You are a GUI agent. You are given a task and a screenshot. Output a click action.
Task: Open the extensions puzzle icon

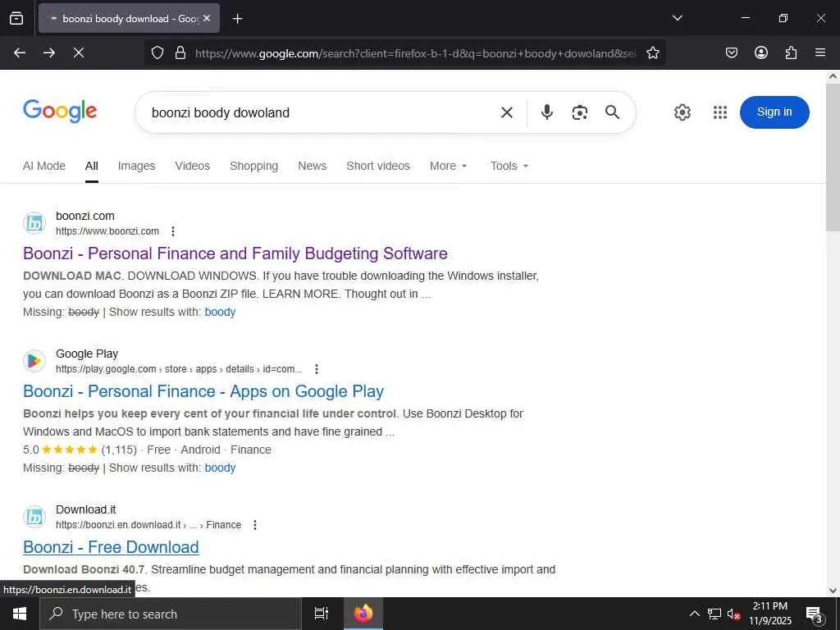(791, 52)
